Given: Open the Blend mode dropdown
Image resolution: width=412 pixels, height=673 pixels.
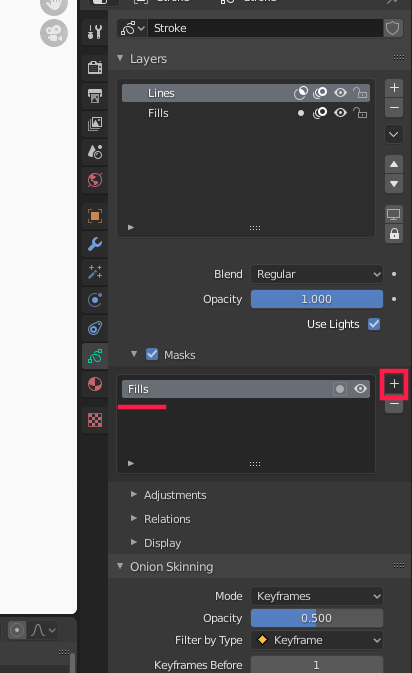Looking at the screenshot, I should [x=317, y=274].
